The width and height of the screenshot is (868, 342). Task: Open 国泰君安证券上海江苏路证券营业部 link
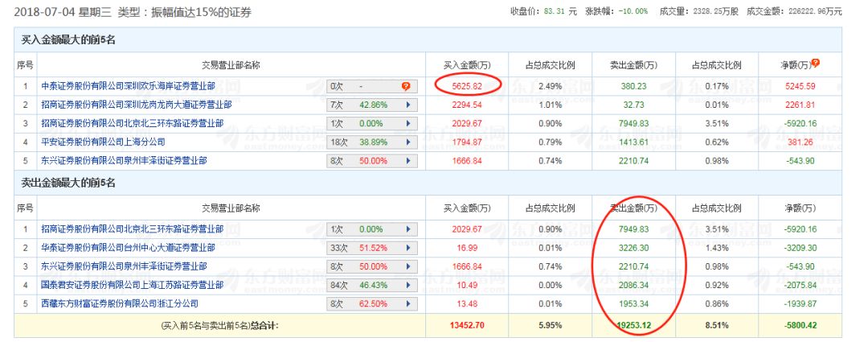[133, 286]
